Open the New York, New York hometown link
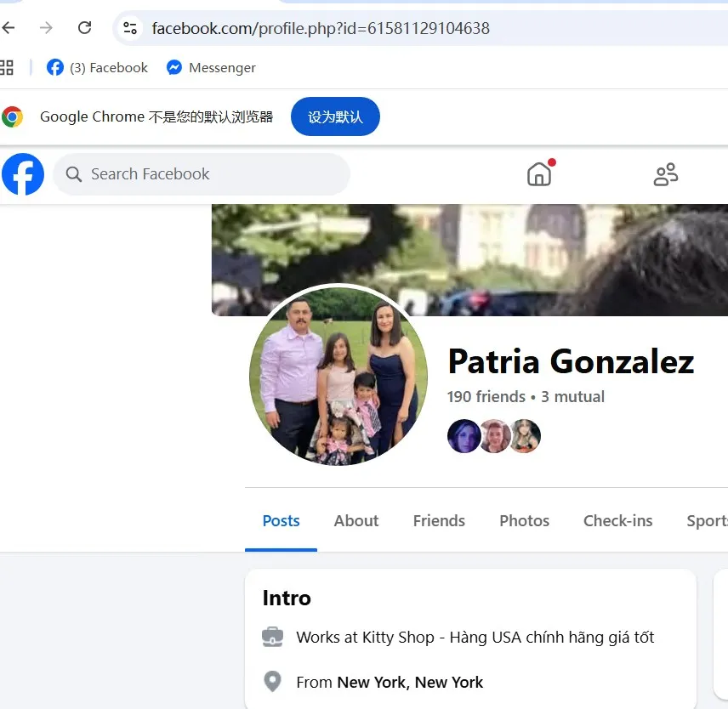Screen dimensions: 728x709 tap(410, 682)
